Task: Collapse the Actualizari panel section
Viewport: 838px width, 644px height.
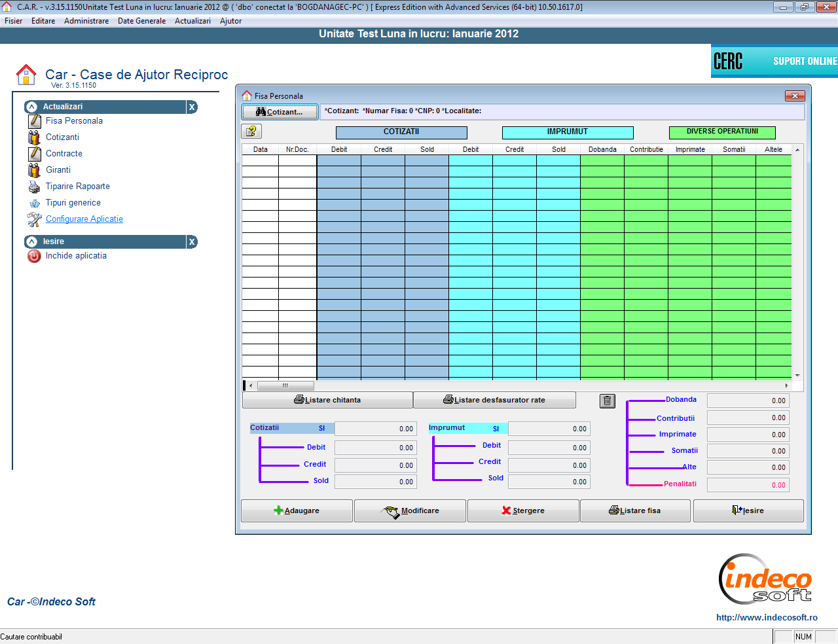Action: [31, 107]
